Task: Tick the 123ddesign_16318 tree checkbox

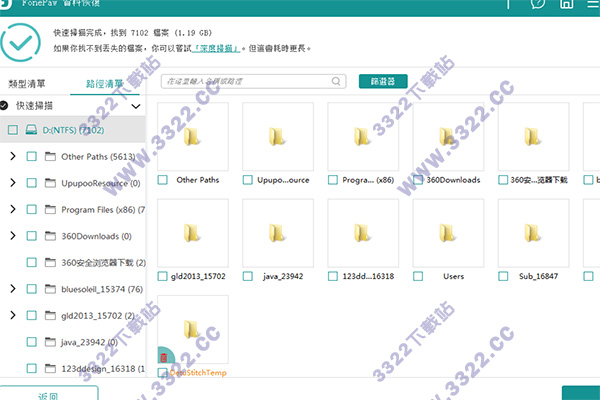Action: point(31,369)
